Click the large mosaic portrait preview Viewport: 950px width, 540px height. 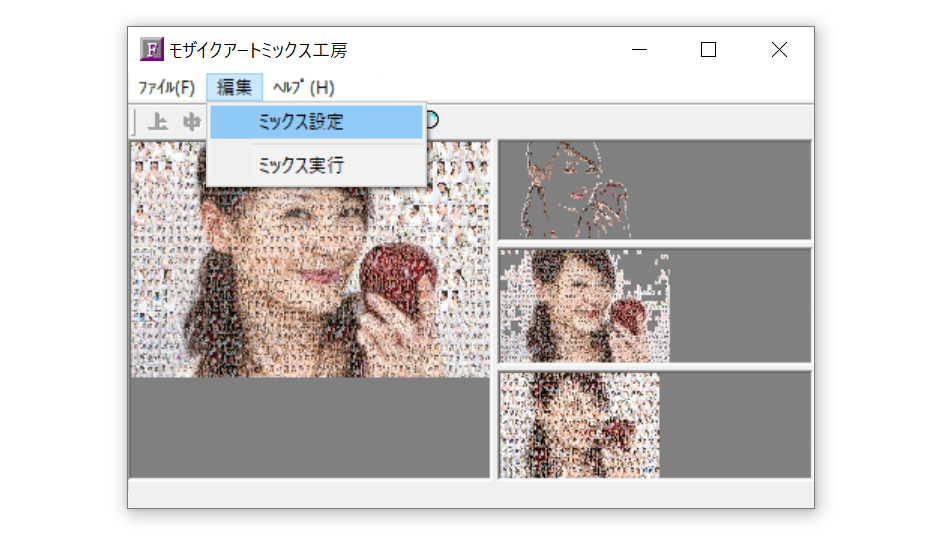point(310,259)
